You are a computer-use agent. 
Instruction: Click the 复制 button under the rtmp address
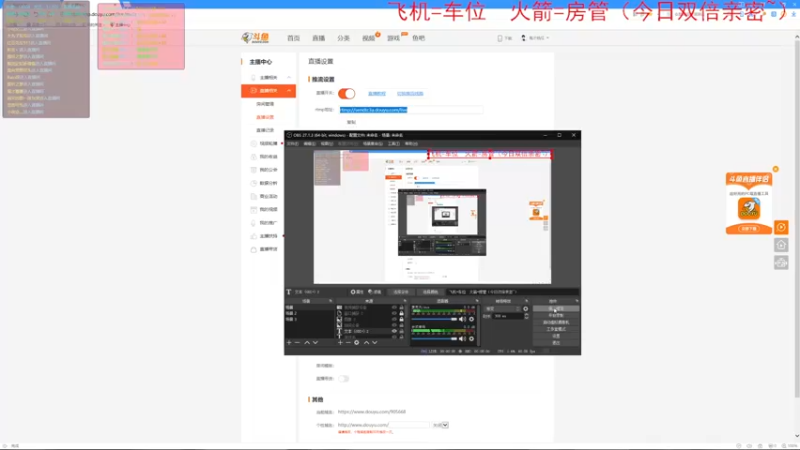click(351, 122)
